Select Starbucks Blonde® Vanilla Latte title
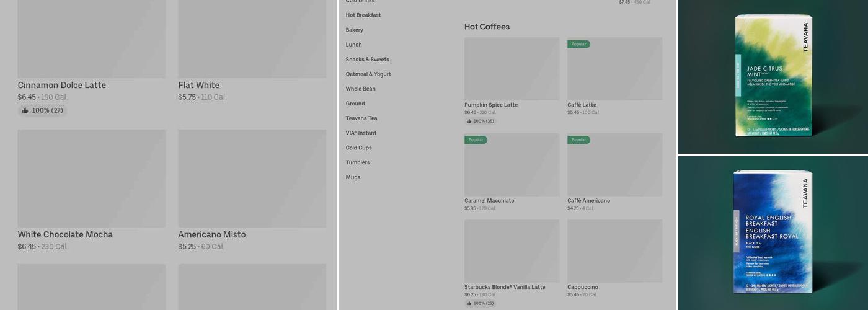This screenshot has width=868, height=310. 505,287
